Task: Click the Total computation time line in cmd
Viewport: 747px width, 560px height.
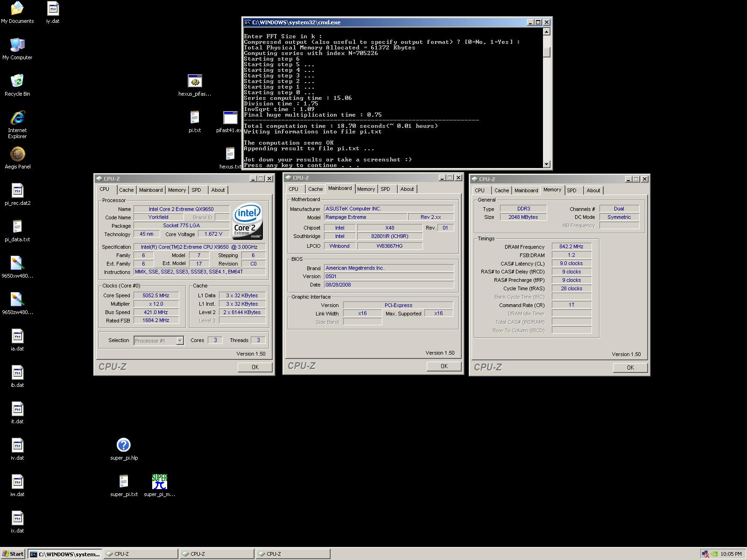Action: coord(341,126)
